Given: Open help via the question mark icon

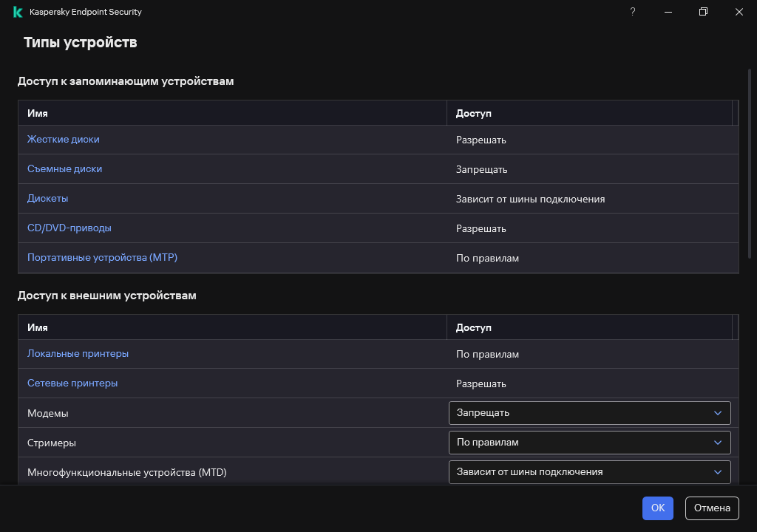Looking at the screenshot, I should 632,12.
